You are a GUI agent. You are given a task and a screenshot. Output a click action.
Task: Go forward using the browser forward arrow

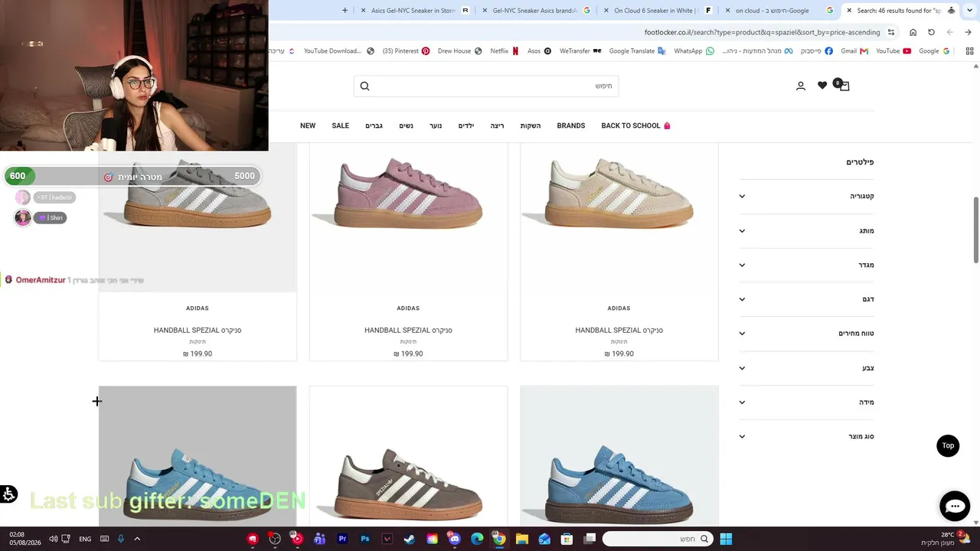click(968, 32)
